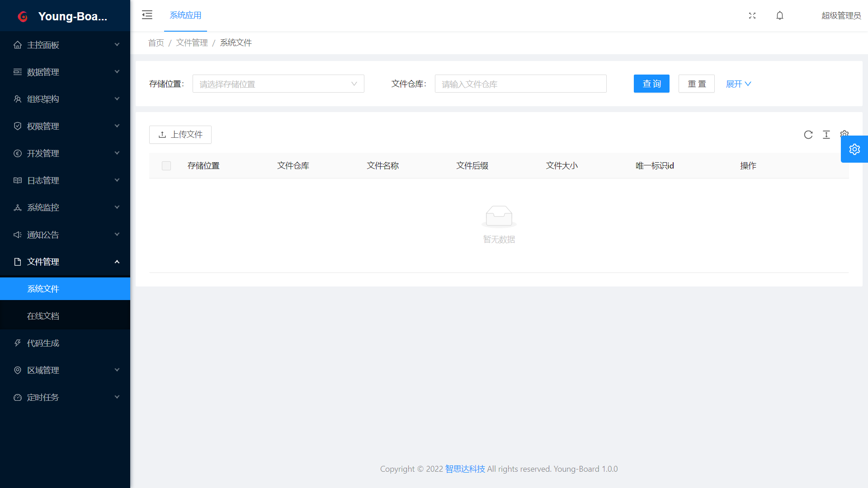Viewport: 868px width, 488px height.
Task: Collapse the sidebar with the menu fold icon
Action: 147,15
